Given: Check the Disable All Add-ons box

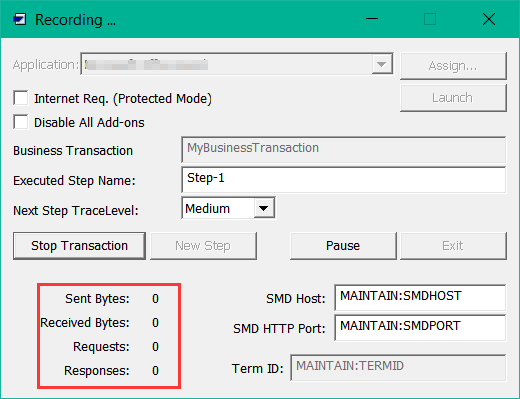Looking at the screenshot, I should [21, 122].
